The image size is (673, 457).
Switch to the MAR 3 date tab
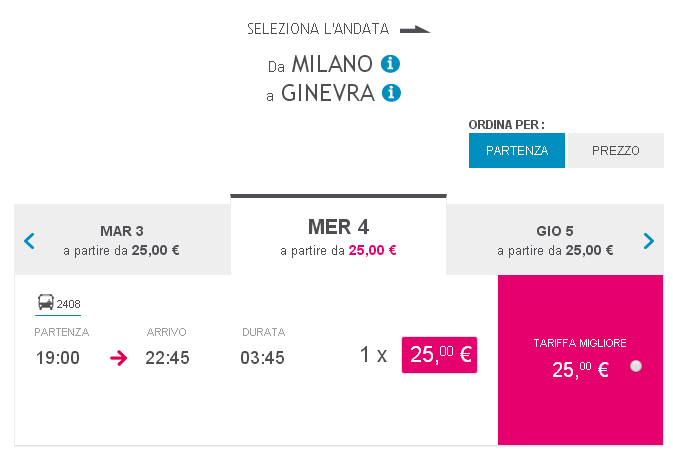[122, 240]
